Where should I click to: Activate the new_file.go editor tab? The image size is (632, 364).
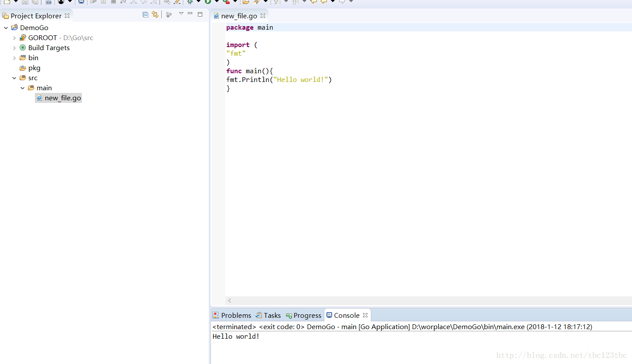point(239,16)
